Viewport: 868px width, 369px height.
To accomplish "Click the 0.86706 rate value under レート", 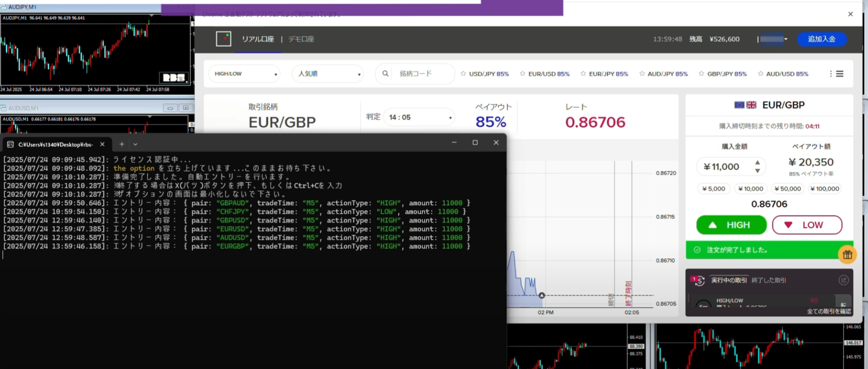I will (595, 122).
